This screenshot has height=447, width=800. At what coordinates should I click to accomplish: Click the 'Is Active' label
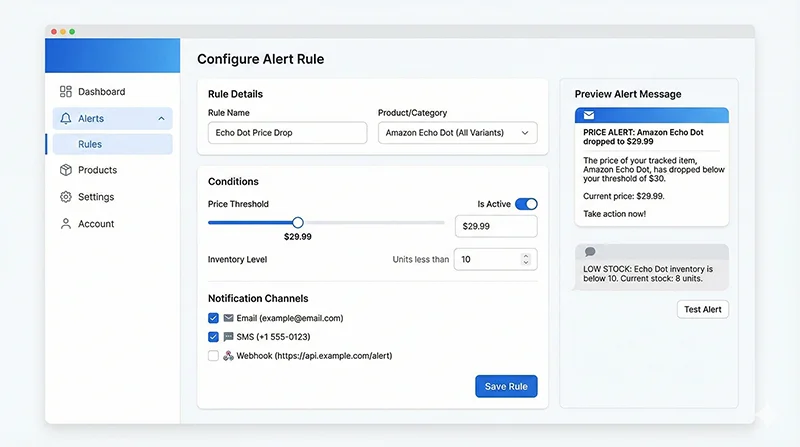pyautogui.click(x=494, y=204)
